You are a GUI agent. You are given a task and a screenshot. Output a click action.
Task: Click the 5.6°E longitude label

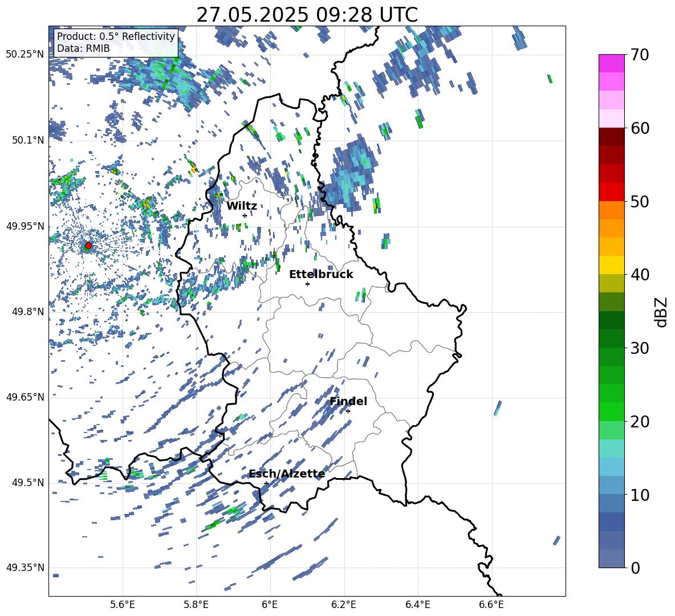pyautogui.click(x=123, y=605)
